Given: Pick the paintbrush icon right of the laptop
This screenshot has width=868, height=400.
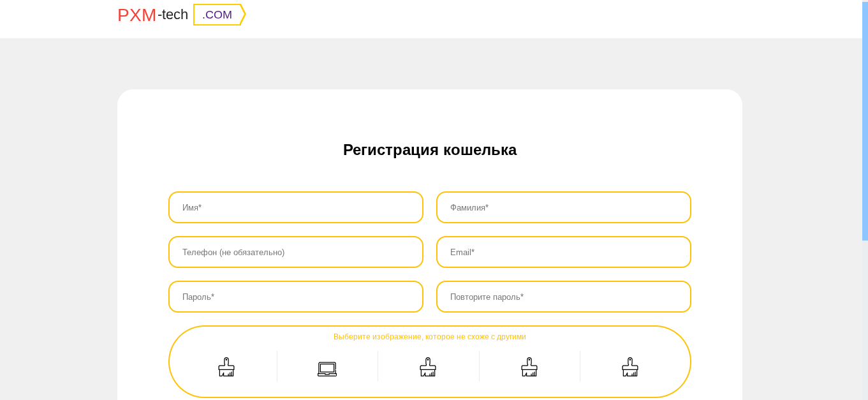Looking at the screenshot, I should tap(428, 367).
